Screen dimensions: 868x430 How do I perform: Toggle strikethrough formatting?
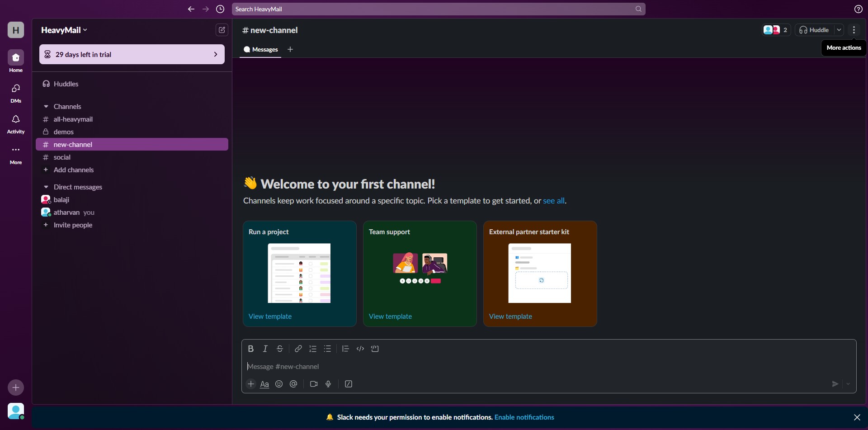point(280,349)
